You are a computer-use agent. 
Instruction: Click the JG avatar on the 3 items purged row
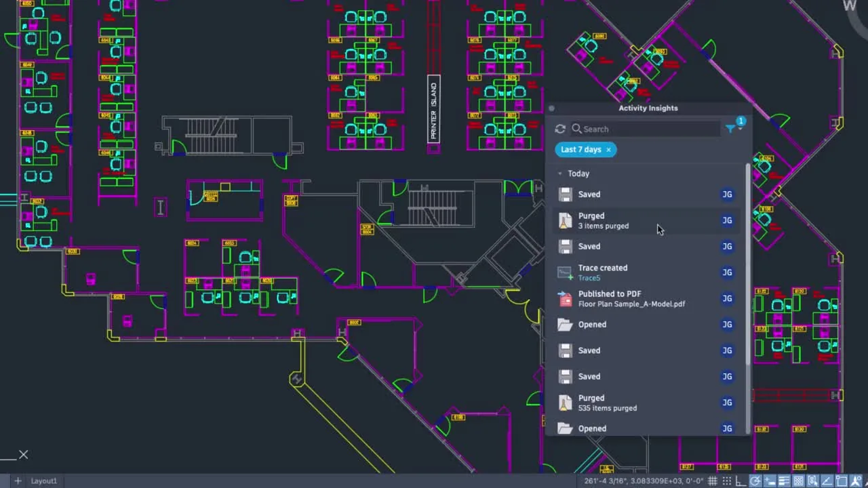727,220
